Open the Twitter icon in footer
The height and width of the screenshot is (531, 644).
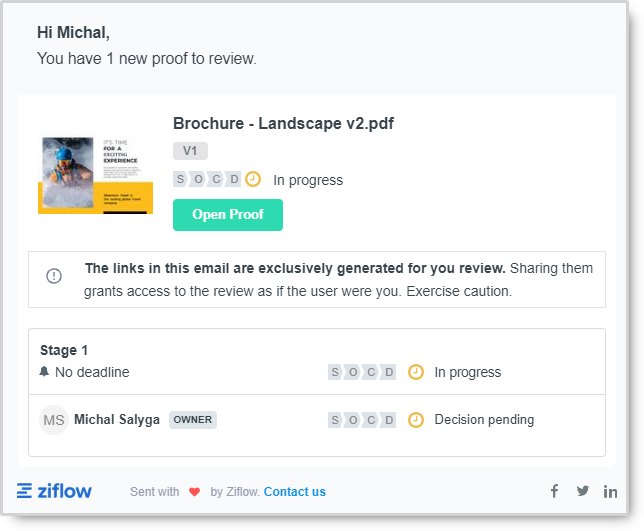tap(582, 491)
